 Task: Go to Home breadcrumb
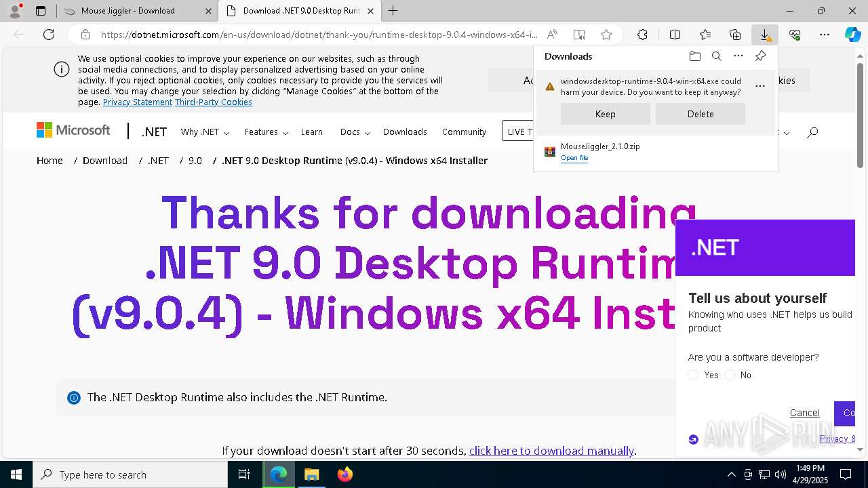pyautogui.click(x=50, y=161)
